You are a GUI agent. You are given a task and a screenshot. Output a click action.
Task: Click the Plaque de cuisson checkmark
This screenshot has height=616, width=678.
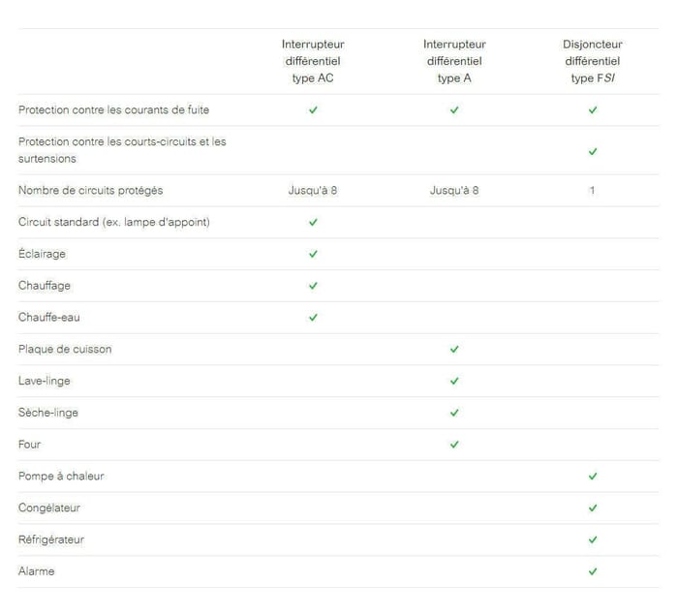(x=454, y=350)
